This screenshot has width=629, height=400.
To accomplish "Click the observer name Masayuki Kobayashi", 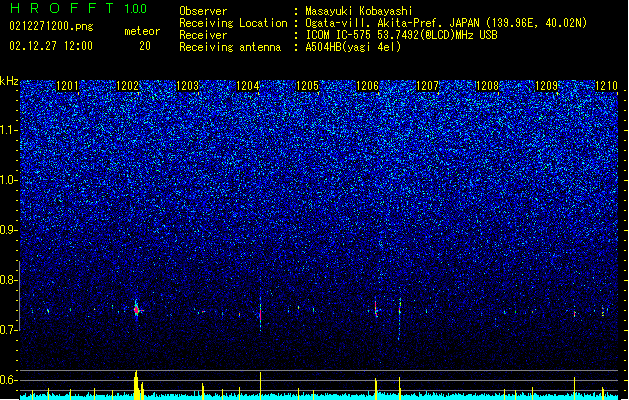I will (359, 11).
